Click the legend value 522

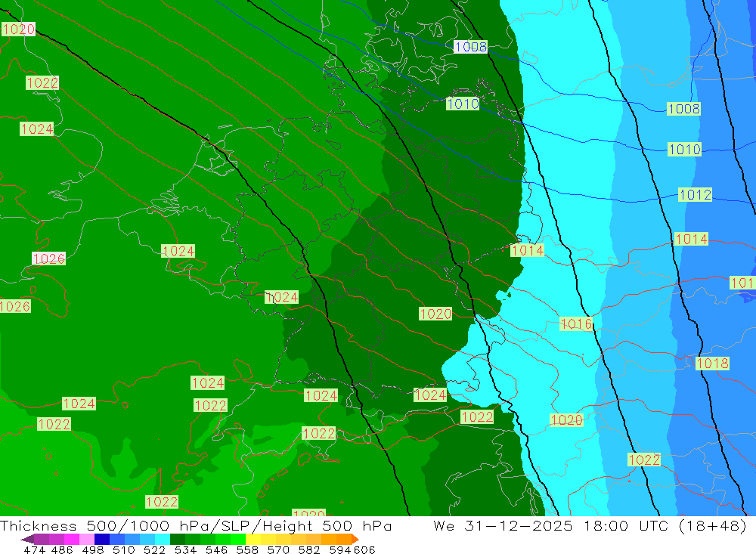(154, 550)
